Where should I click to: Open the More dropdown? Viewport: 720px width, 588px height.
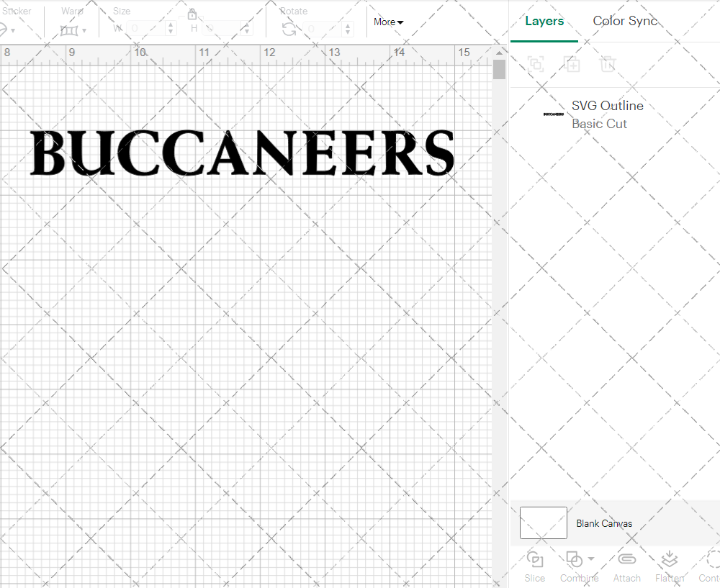pos(387,22)
